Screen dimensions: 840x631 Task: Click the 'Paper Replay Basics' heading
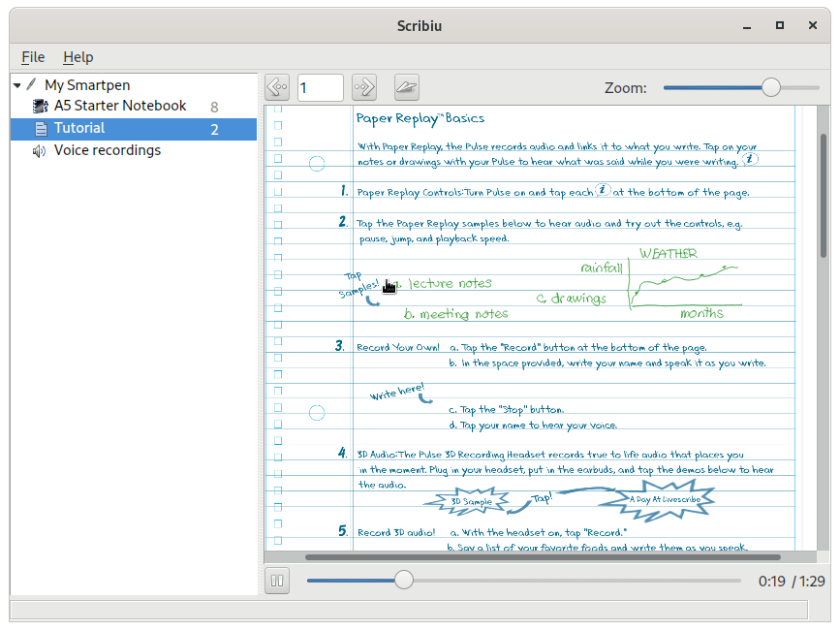pyautogui.click(x=420, y=118)
